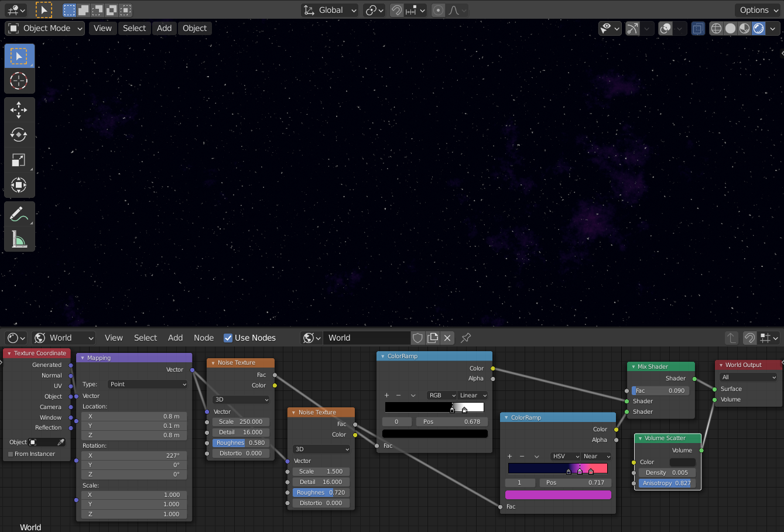
Task: Expand the HSV color mode dropdown
Action: point(565,457)
